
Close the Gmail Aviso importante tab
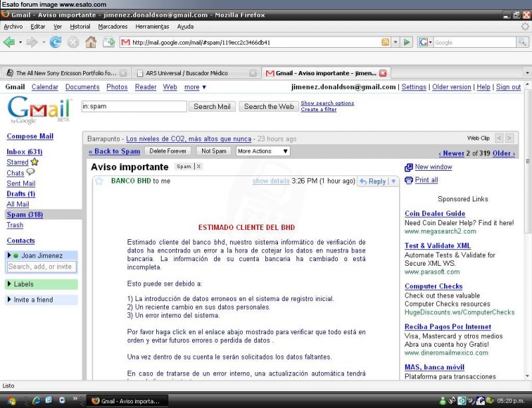pyautogui.click(x=383, y=73)
